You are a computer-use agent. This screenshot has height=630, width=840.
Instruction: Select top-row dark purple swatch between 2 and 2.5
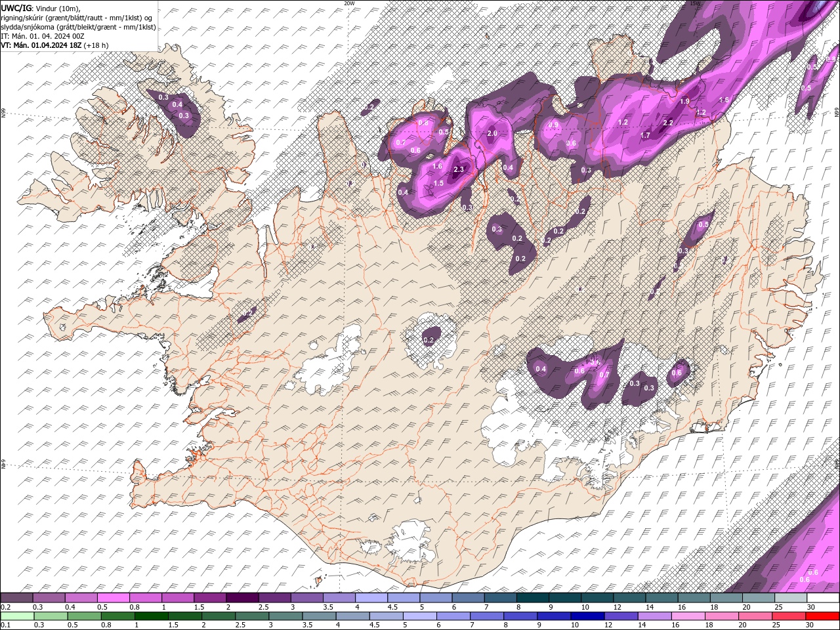tap(241, 598)
